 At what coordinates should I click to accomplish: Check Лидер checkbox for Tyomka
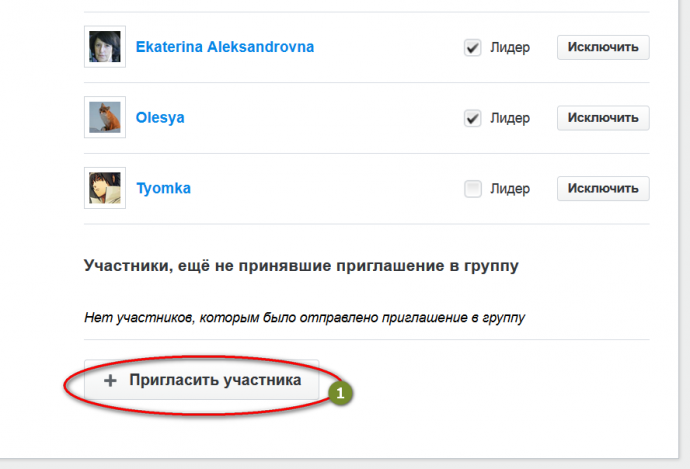pos(473,189)
